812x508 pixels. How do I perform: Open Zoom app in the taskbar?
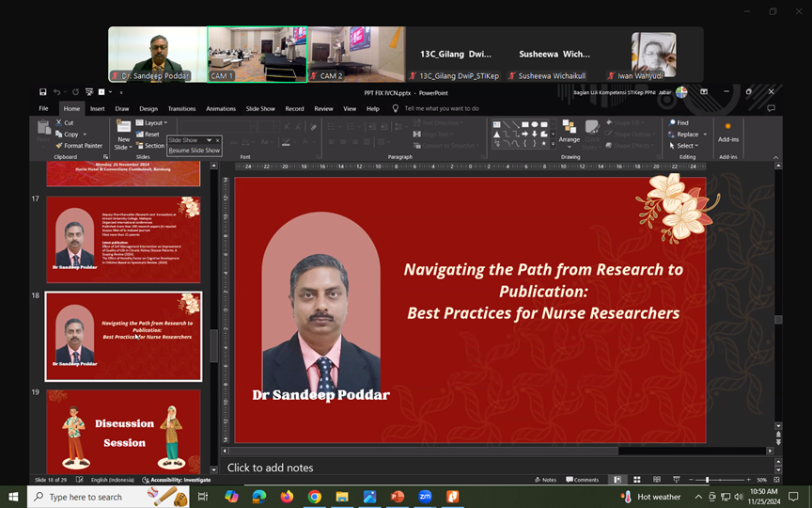[x=425, y=497]
